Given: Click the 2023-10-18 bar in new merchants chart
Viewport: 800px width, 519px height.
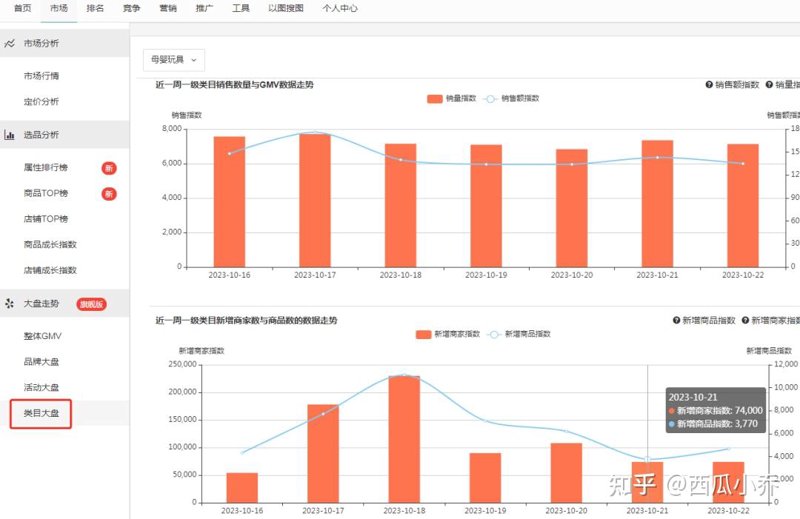Looking at the screenshot, I should pos(404,439).
